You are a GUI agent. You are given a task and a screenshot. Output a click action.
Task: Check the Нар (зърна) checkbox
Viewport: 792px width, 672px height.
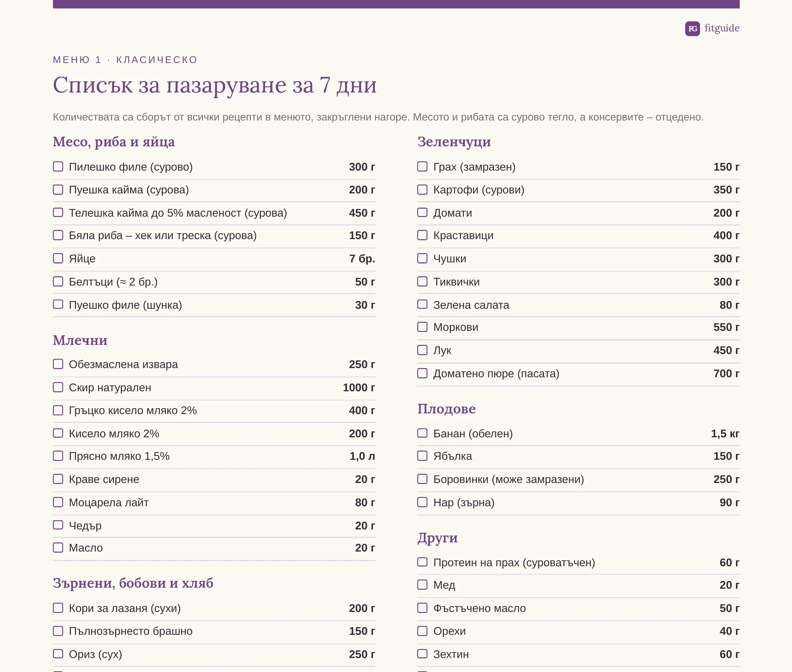pos(423,502)
